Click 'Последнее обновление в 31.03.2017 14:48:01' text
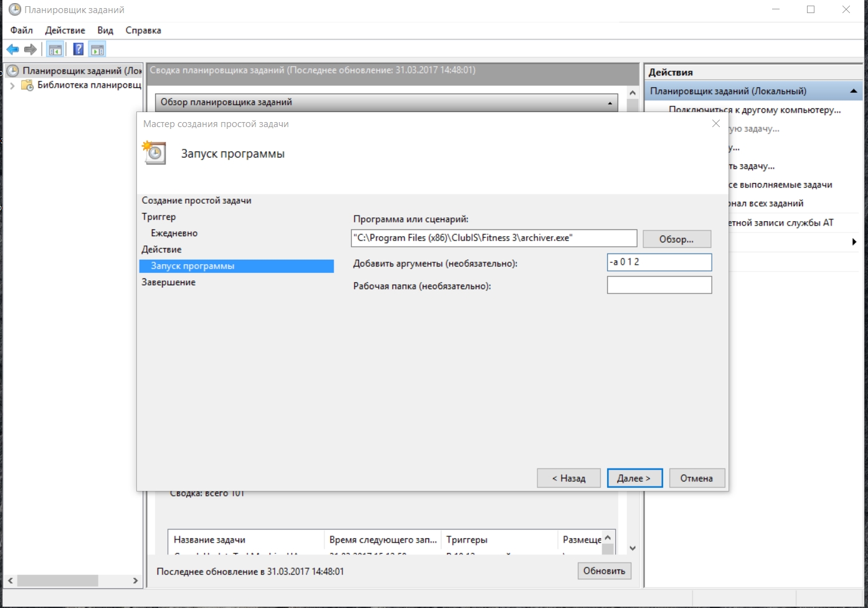Screen dimensions: 868x608 click(x=250, y=571)
